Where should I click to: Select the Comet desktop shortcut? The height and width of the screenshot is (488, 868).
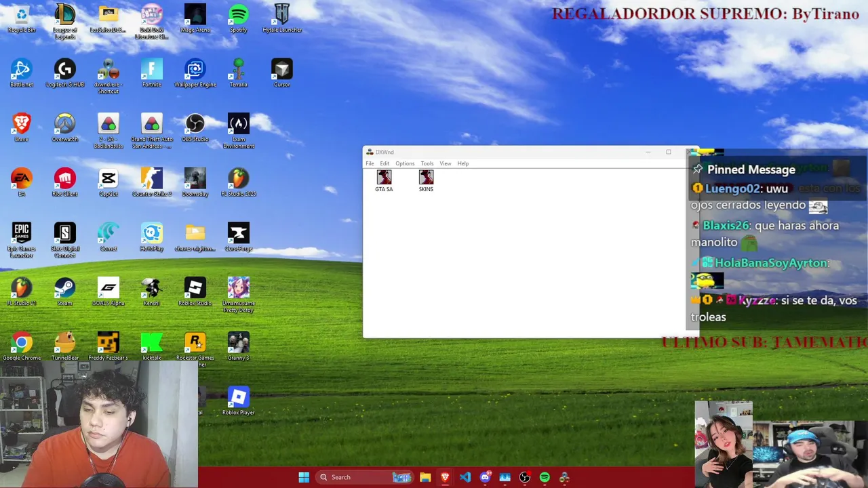[108, 237]
